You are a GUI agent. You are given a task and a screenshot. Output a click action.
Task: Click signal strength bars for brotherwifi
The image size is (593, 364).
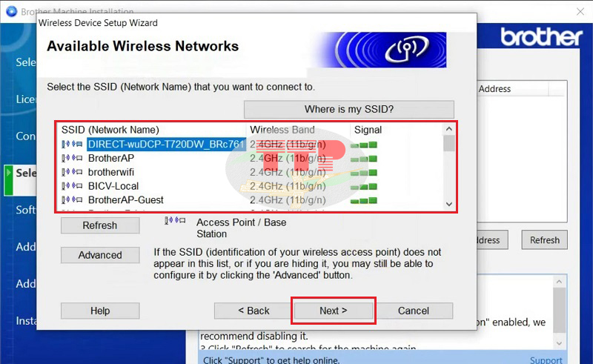coord(363,173)
